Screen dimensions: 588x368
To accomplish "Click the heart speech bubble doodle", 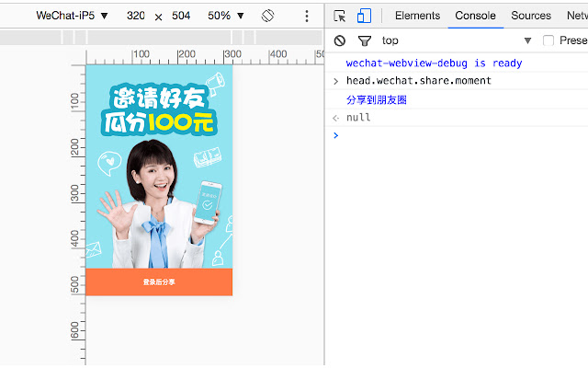I will [109, 164].
